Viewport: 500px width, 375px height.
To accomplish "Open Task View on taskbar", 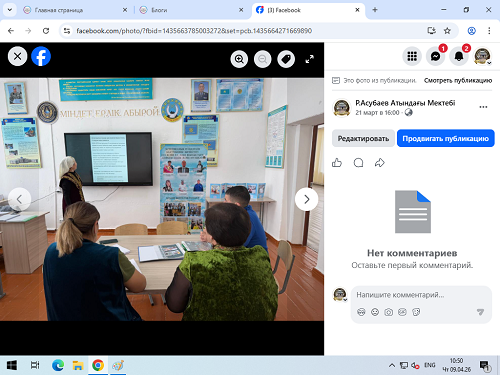I will pos(35,365).
